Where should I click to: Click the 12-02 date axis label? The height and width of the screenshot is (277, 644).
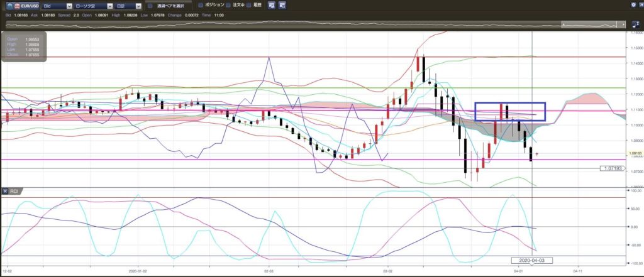coord(7,271)
